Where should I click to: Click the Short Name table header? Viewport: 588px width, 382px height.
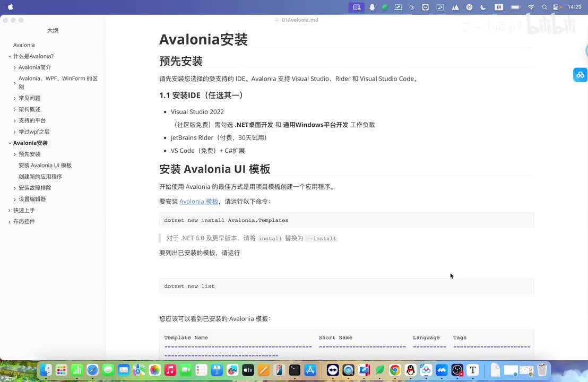point(335,337)
